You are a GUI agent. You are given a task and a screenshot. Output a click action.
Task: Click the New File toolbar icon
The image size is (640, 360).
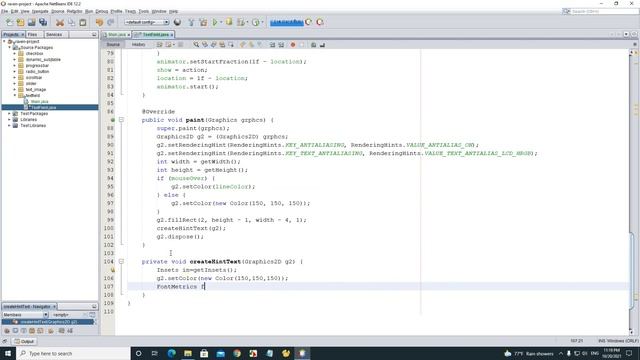tap(9, 22)
